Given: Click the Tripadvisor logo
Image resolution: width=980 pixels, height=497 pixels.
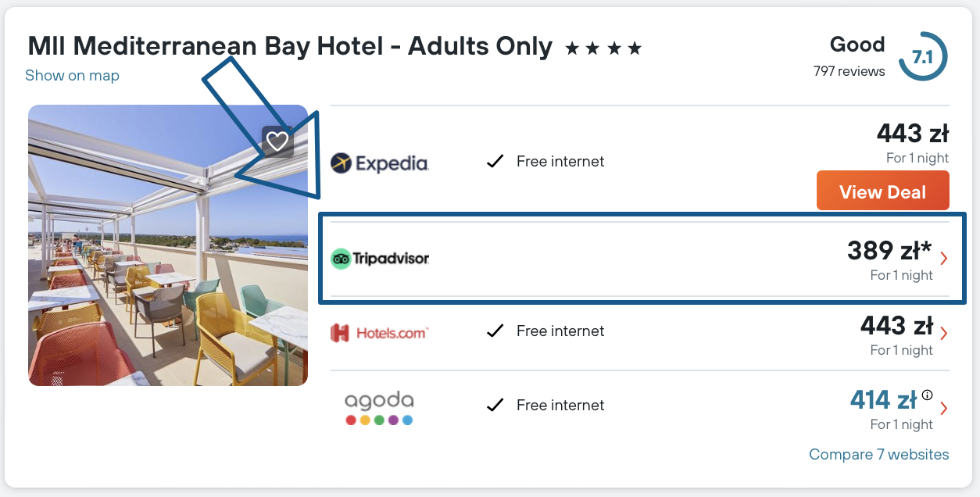Looking at the screenshot, I should (380, 258).
